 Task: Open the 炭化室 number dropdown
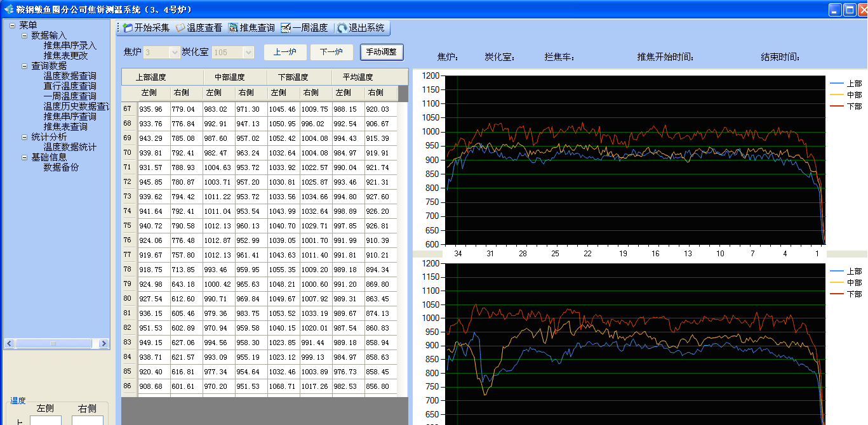click(248, 53)
